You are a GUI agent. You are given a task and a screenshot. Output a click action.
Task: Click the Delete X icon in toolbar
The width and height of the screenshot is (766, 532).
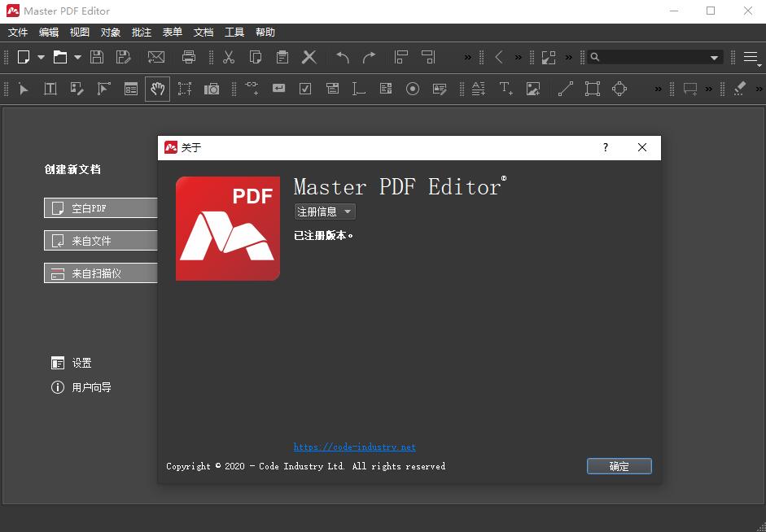click(x=309, y=57)
